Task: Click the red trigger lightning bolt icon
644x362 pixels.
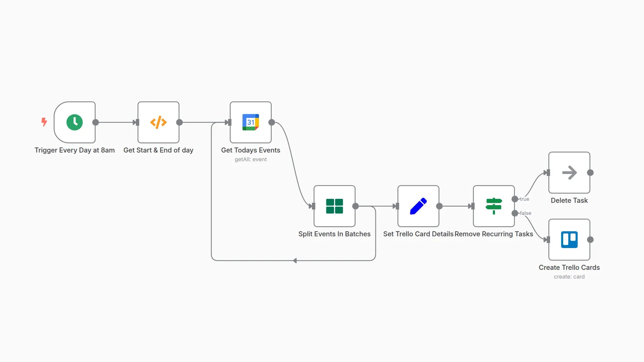Action: [44, 122]
